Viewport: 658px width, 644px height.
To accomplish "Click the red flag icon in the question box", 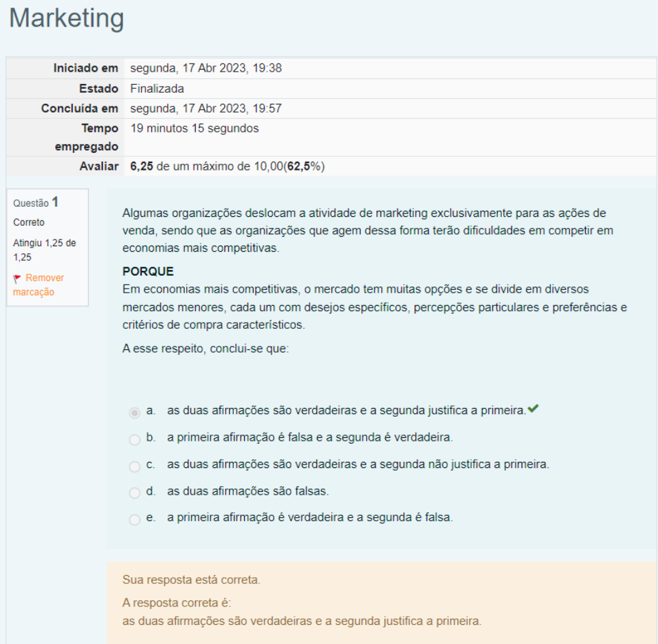I will click(17, 278).
